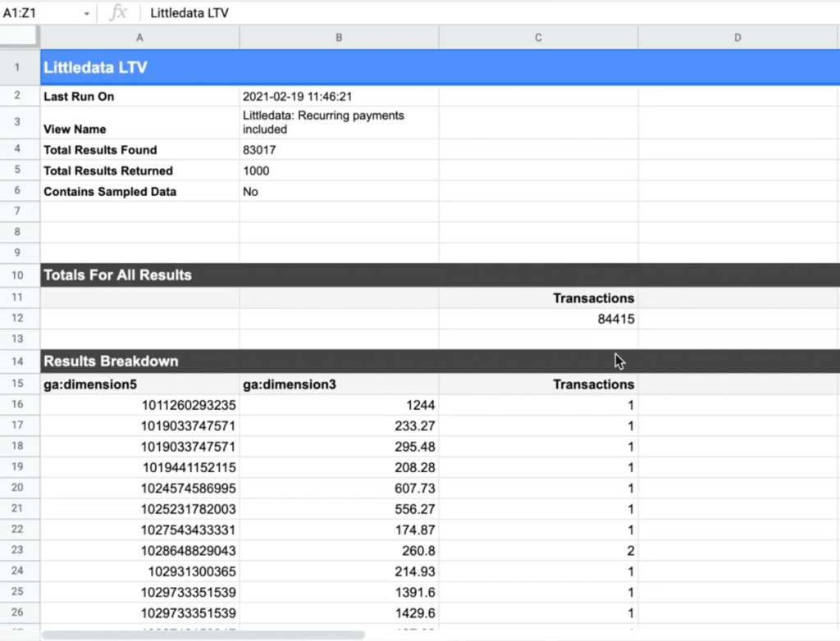Select column header D

(x=737, y=37)
